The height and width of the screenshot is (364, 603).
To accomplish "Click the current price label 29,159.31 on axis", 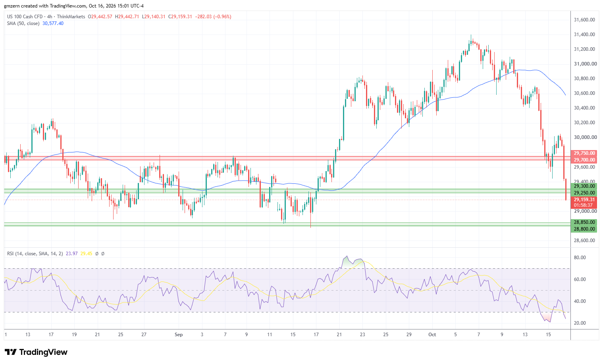I will 584,200.
